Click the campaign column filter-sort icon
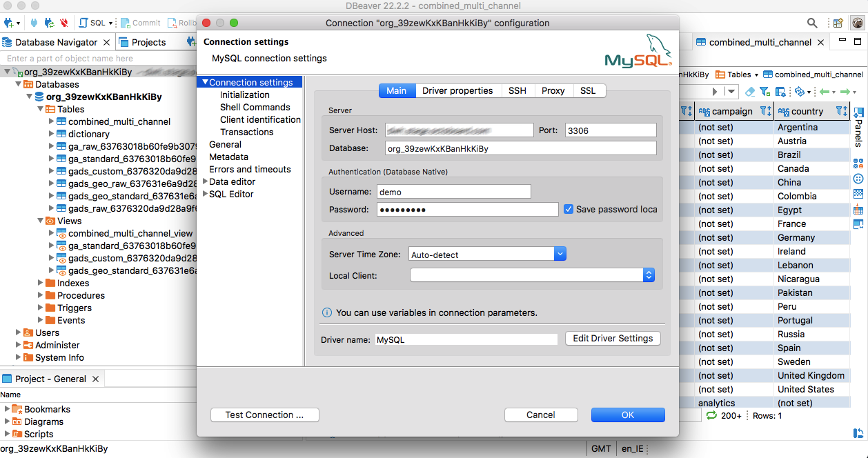Viewport: 868px width, 458px height. [x=765, y=111]
